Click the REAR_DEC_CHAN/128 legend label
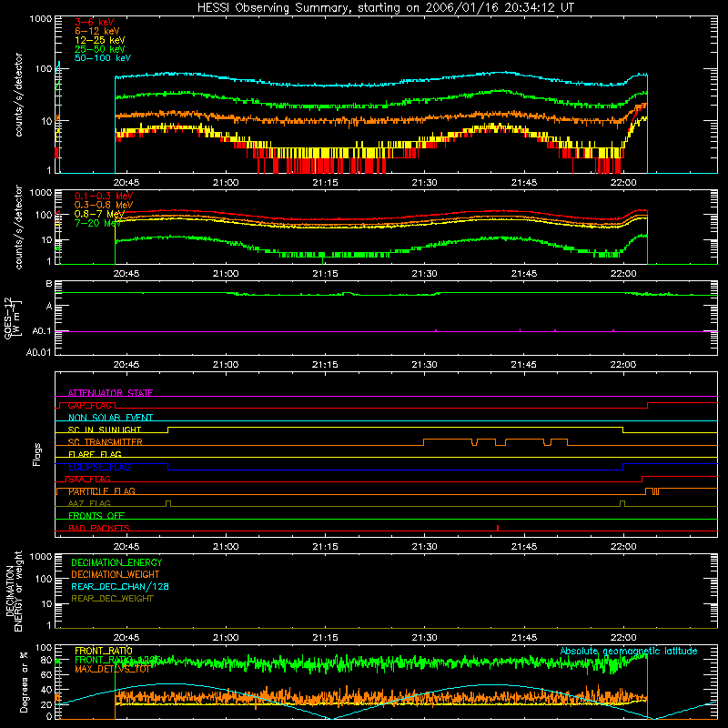This screenshot has width=728, height=728. 120,586
